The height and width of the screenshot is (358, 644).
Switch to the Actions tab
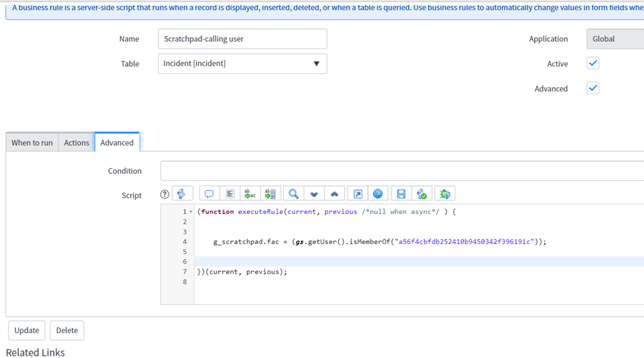(77, 143)
